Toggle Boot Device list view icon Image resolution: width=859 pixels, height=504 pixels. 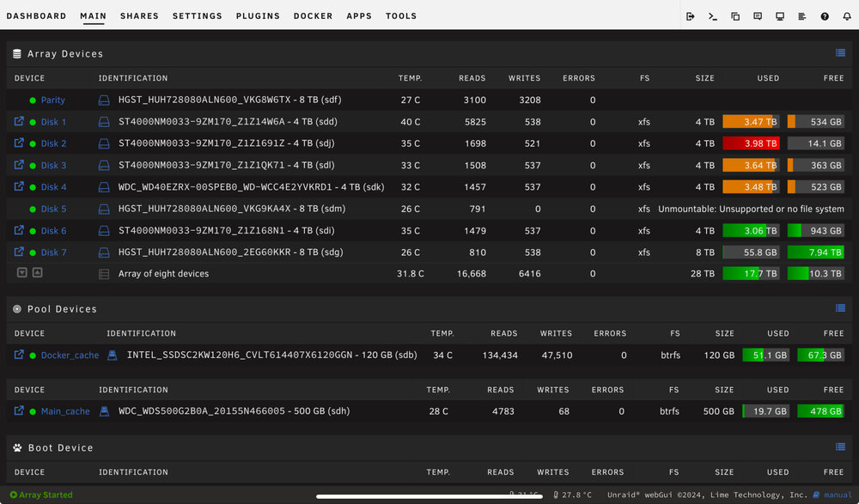pyautogui.click(x=840, y=447)
